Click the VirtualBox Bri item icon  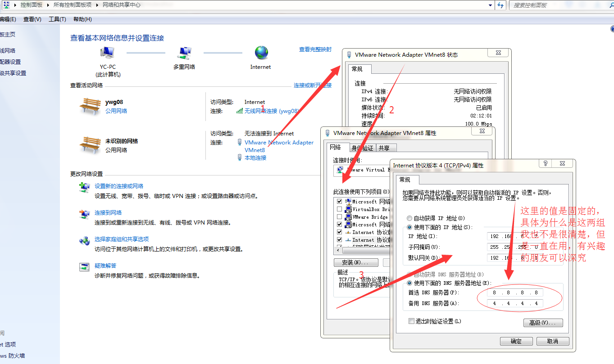tap(348, 209)
